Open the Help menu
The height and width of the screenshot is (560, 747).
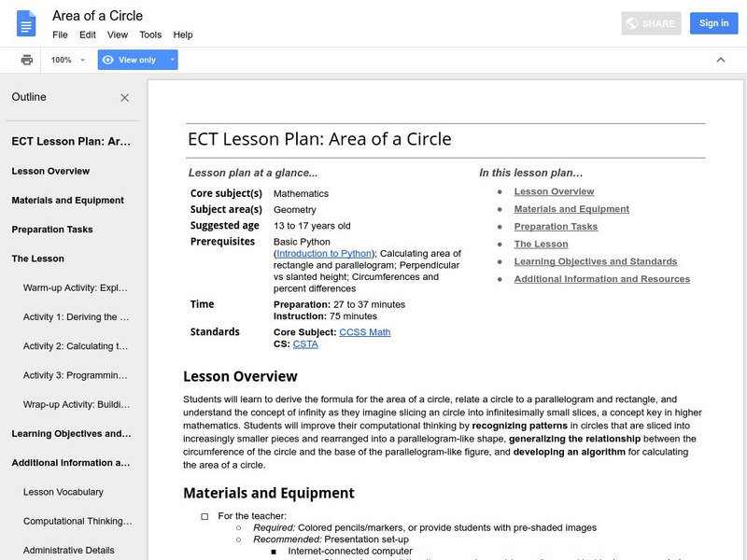tap(183, 35)
